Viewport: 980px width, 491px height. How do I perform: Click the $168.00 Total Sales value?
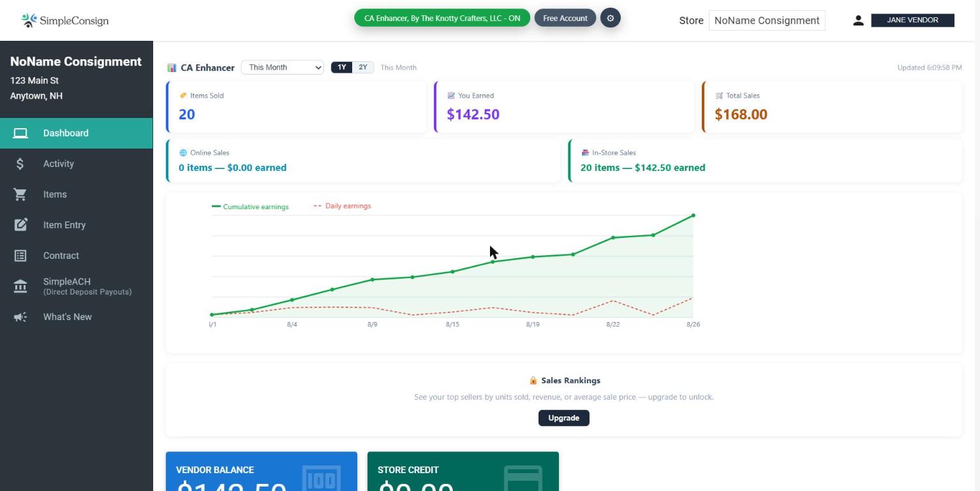click(741, 115)
